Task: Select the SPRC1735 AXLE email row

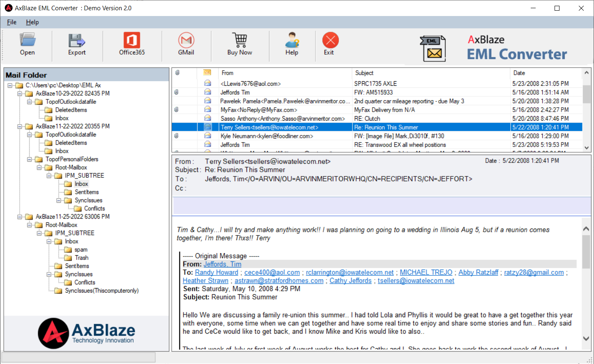Action: 377,83
